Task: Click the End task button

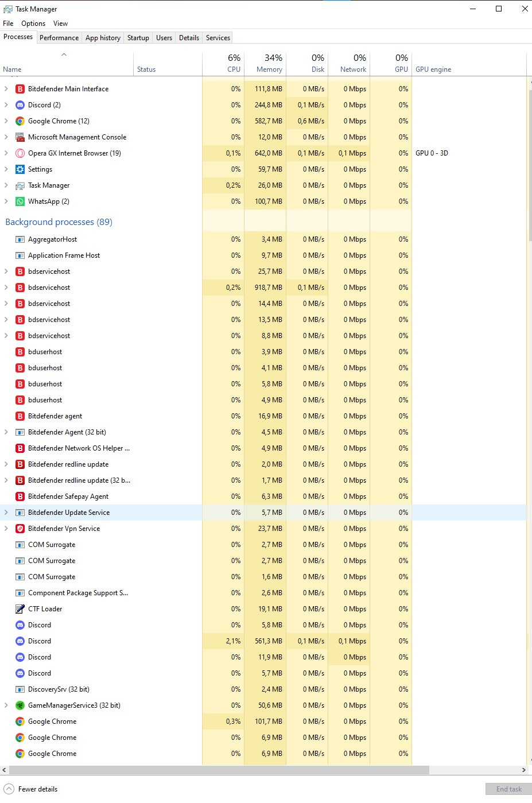Action: (508, 789)
